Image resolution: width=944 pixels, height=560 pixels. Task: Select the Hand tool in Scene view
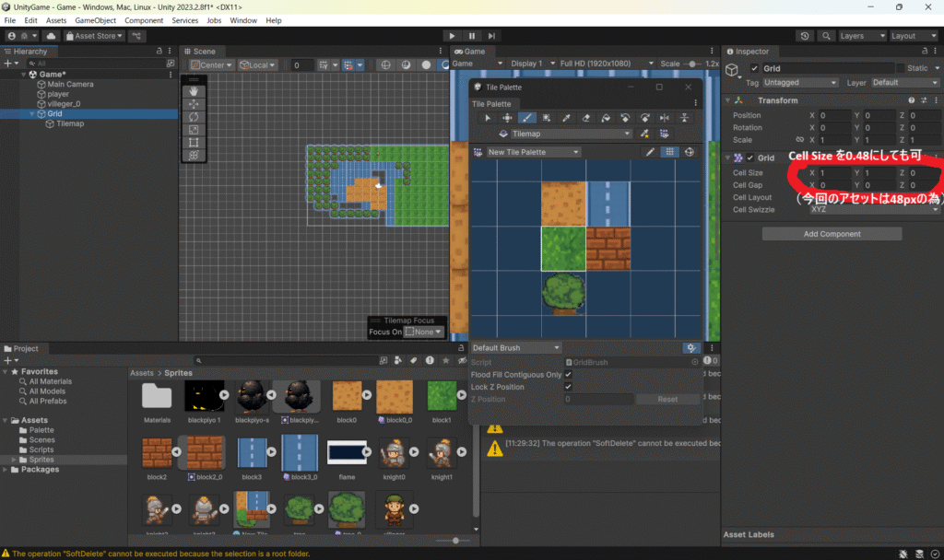pos(194,91)
